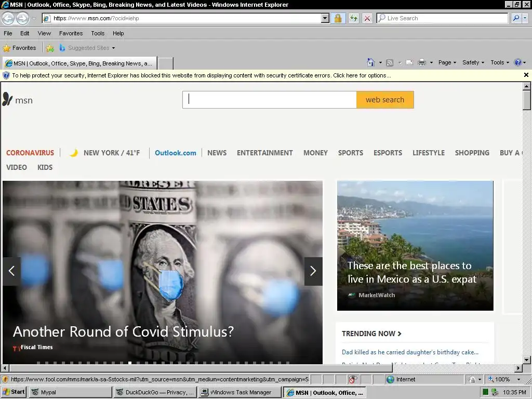Open the CORONAVIRUS section link
532x399 pixels.
click(30, 153)
